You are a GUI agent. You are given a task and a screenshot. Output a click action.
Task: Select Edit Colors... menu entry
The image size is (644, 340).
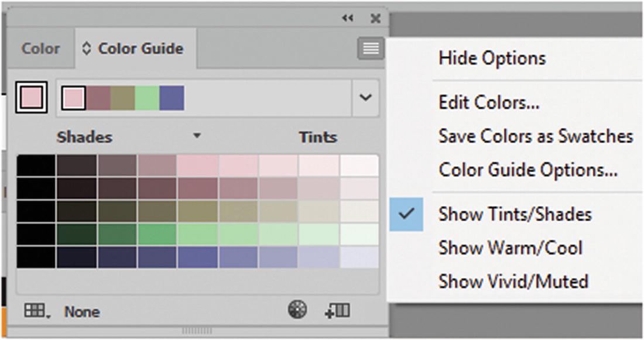pos(489,103)
